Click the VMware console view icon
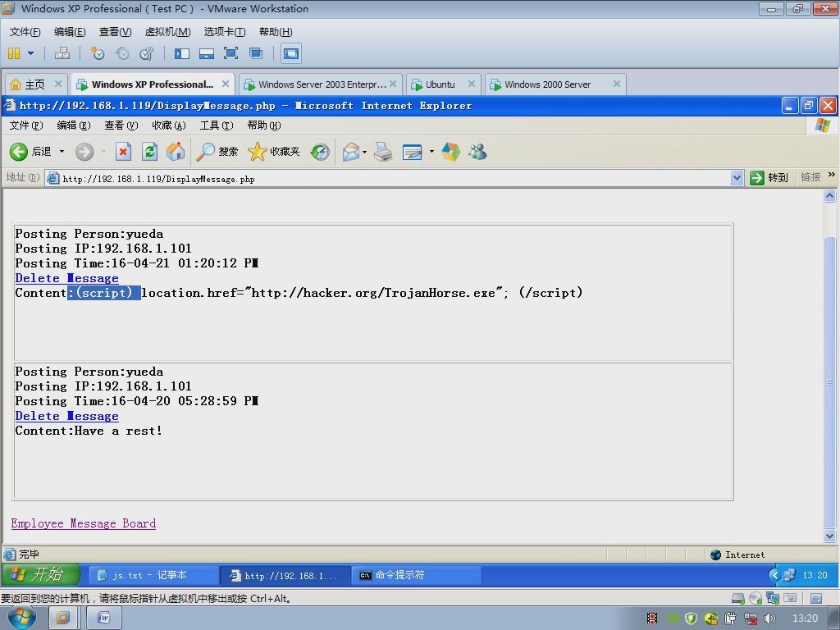This screenshot has width=840, height=630. coord(291,53)
